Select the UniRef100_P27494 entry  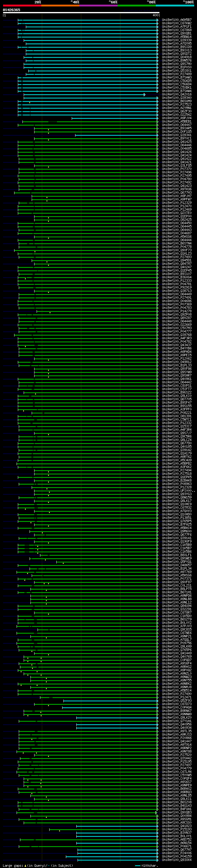pyautogui.click(x=177, y=470)
